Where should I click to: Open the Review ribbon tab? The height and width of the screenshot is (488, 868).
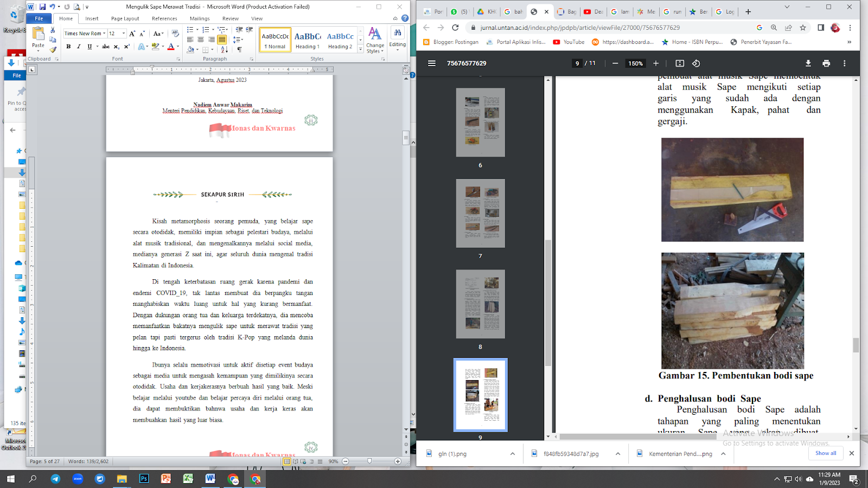[230, 18]
